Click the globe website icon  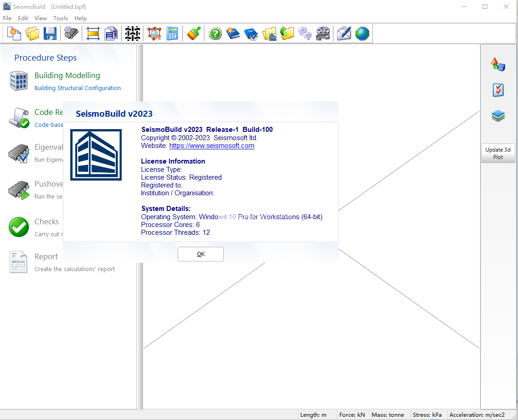(362, 34)
